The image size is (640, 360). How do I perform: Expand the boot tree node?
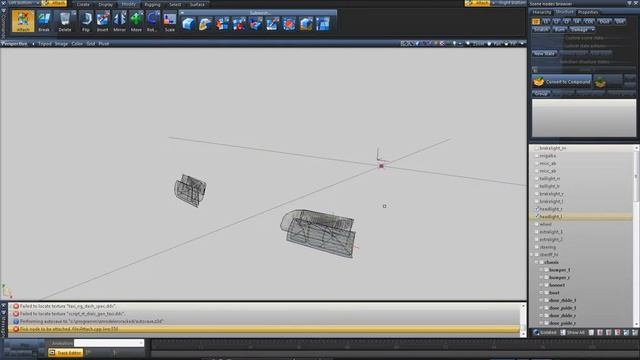pyautogui.click(x=542, y=293)
